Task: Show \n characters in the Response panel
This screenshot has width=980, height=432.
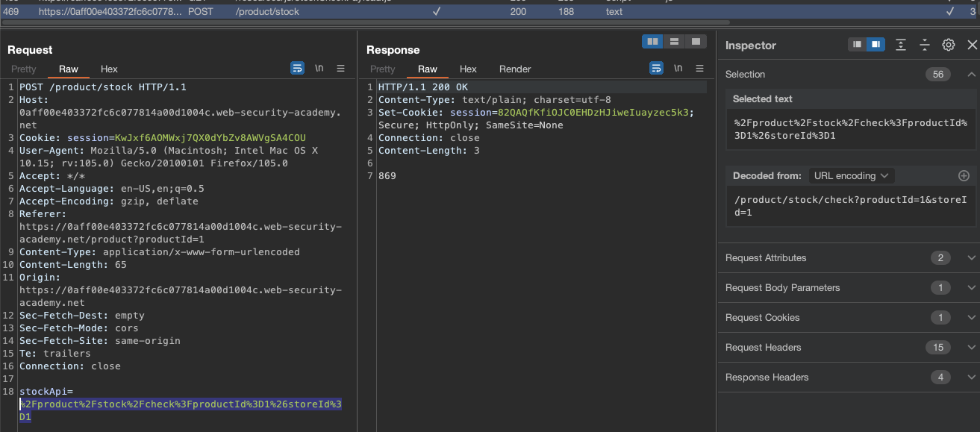Action: click(x=678, y=69)
